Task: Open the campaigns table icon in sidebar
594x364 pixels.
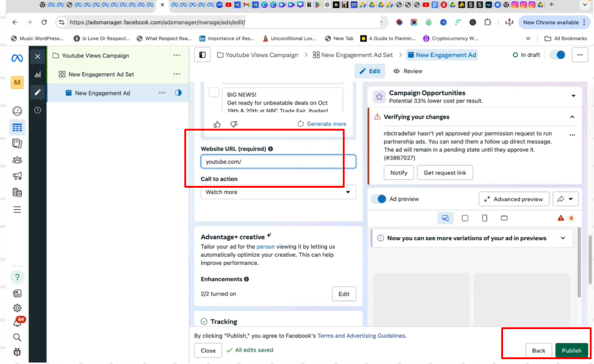Action: click(17, 128)
